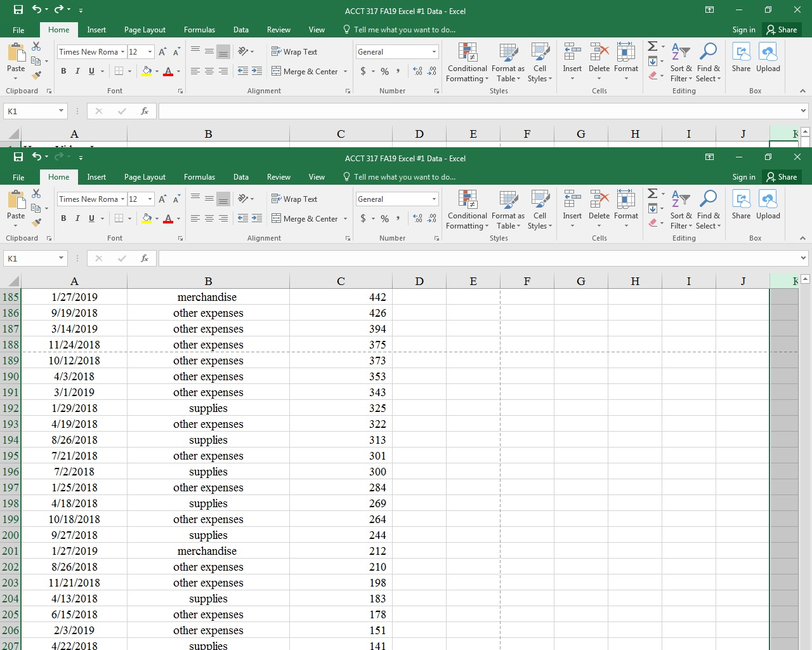Toggle align right in front window
The height and width of the screenshot is (650, 812).
point(223,218)
